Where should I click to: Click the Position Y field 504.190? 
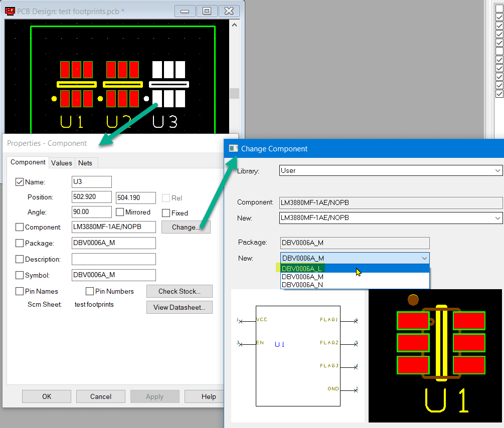click(135, 198)
